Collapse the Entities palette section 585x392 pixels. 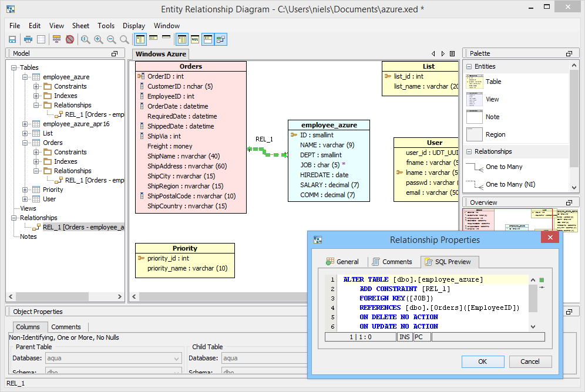coord(469,67)
